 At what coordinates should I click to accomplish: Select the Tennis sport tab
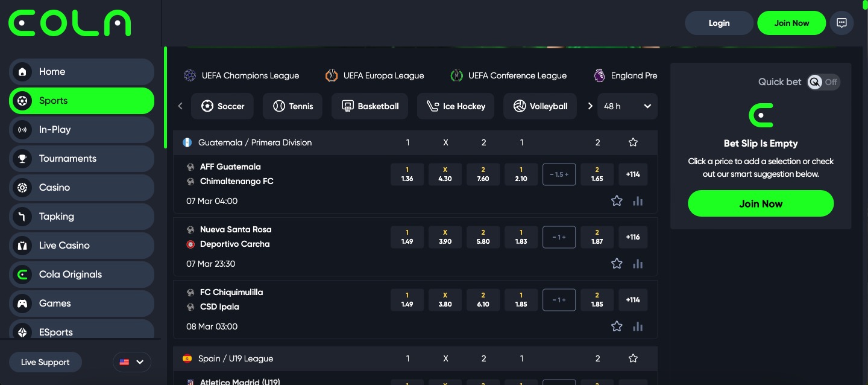tap(292, 106)
